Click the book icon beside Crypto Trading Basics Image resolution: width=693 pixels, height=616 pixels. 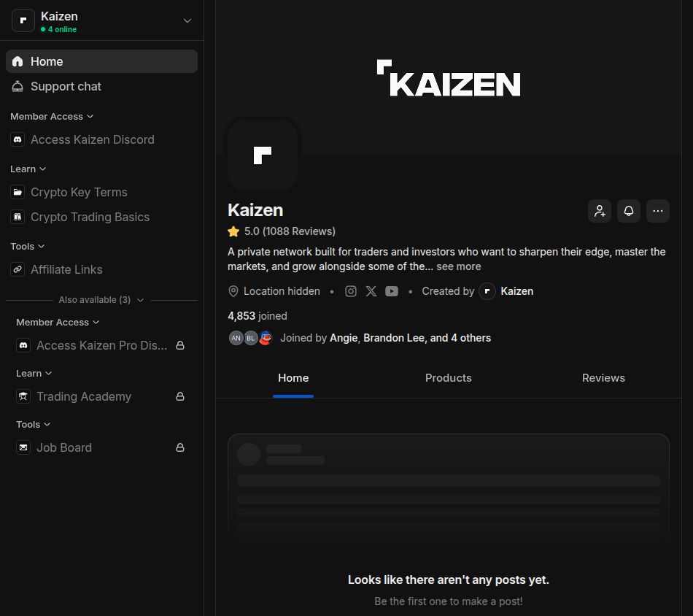[x=18, y=217]
